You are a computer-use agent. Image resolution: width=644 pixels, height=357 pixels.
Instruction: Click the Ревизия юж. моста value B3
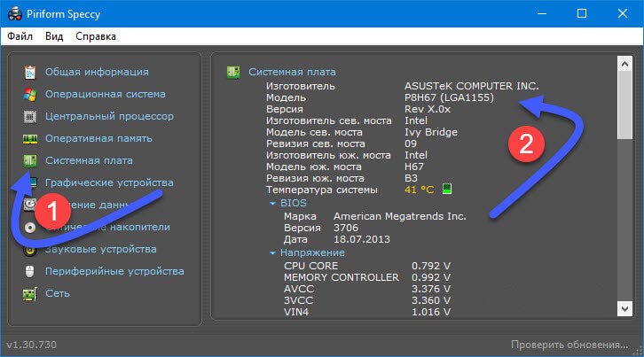pos(411,178)
